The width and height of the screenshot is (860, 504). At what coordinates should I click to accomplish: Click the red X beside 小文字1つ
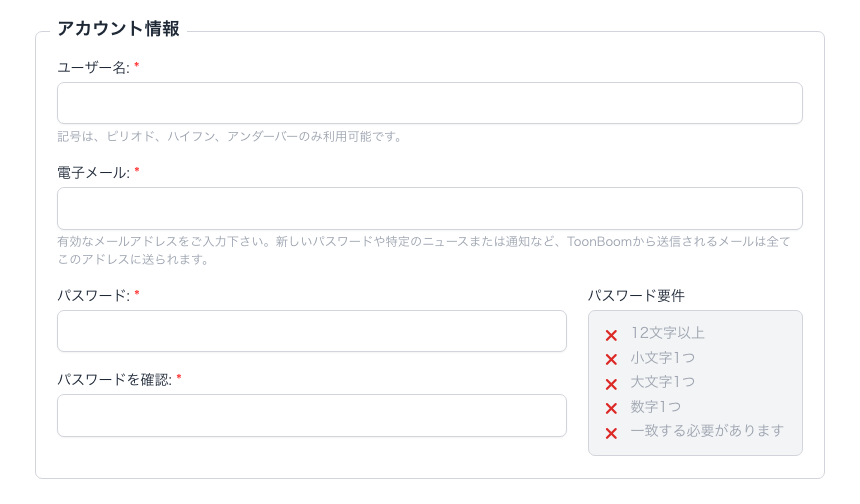pos(611,359)
